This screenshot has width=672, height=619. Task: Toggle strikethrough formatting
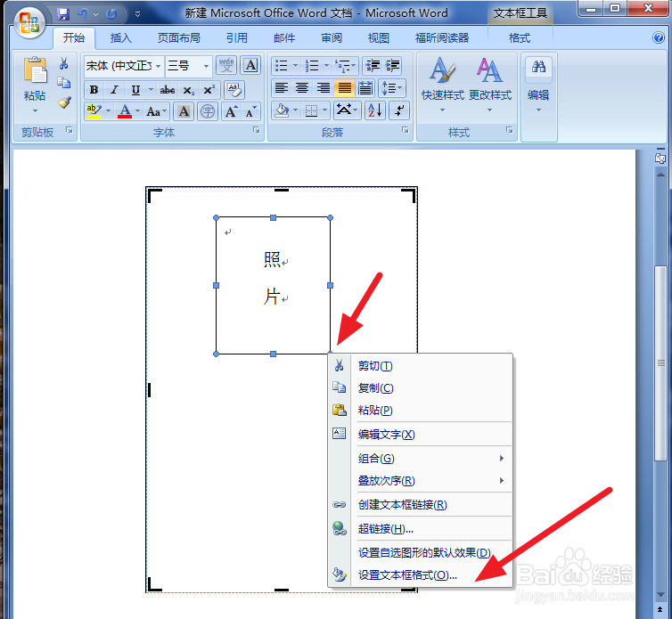coord(168,90)
